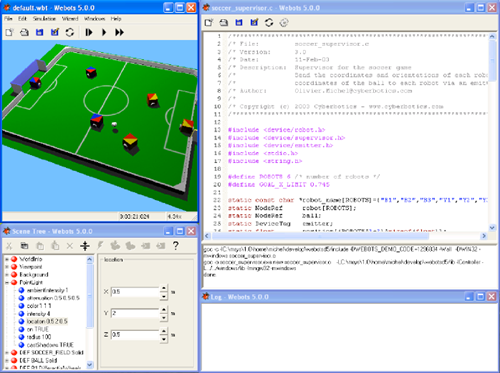Select the intensity 4 field
Screen dimensions: 500x373
tap(38, 314)
